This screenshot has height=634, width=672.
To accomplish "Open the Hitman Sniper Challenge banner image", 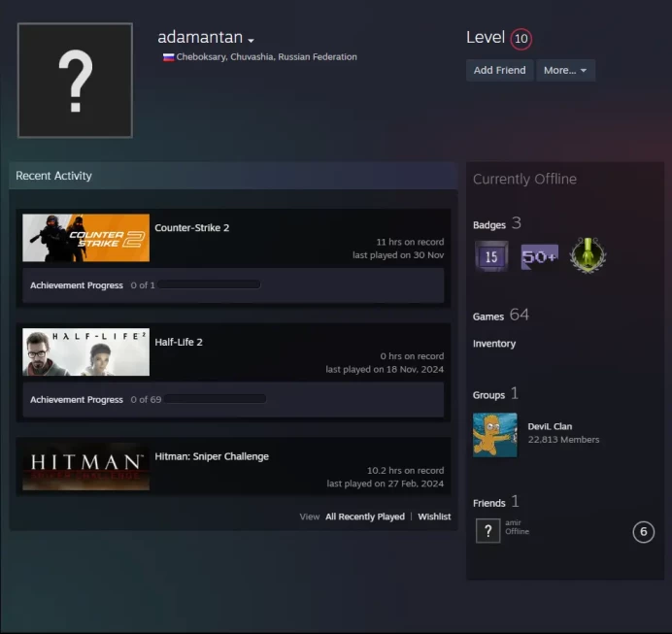I will tap(86, 466).
